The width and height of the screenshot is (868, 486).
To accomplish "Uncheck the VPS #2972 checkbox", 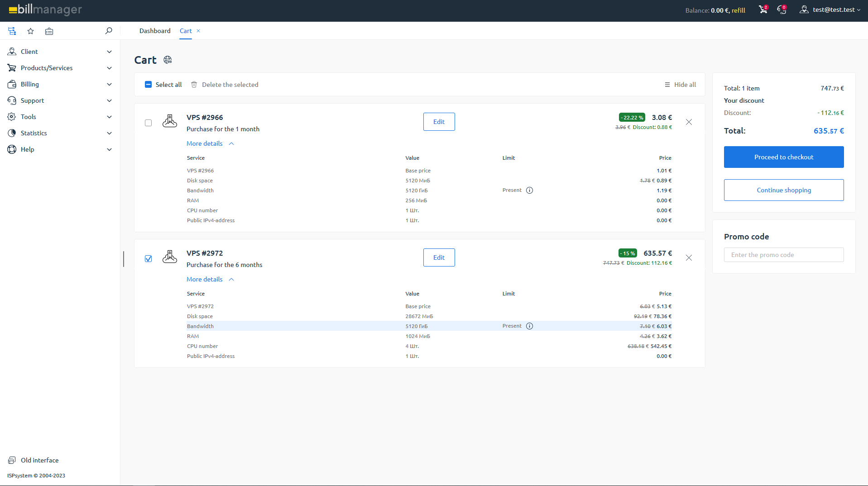I will tap(148, 258).
